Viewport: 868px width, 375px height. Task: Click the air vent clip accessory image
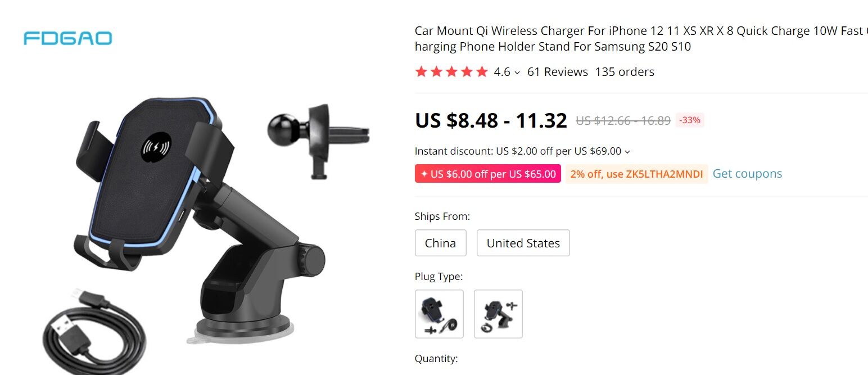tap(319, 141)
